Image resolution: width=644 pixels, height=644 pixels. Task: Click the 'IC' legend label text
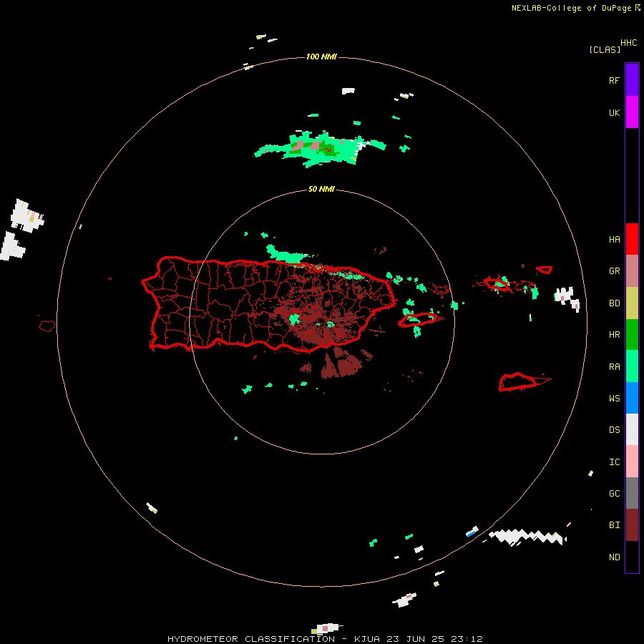615,462
